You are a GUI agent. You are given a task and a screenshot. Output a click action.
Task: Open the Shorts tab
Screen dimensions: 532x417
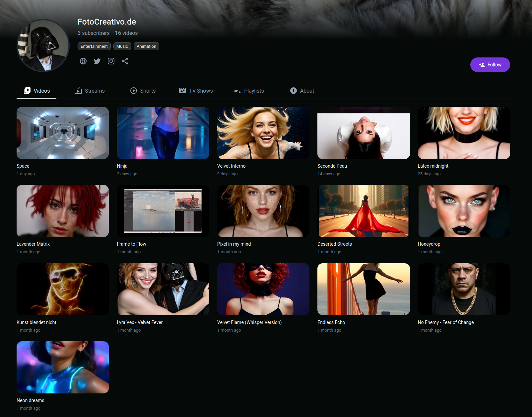[143, 91]
